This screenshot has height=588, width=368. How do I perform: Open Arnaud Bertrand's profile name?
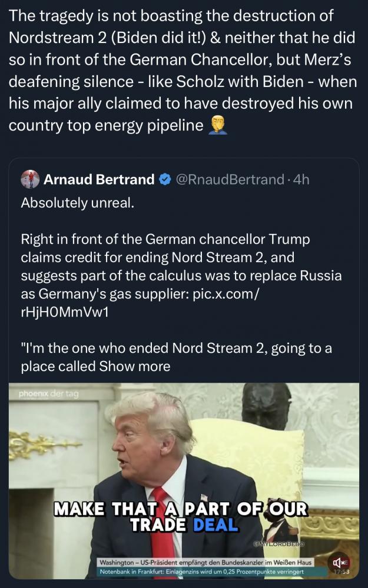(x=99, y=179)
